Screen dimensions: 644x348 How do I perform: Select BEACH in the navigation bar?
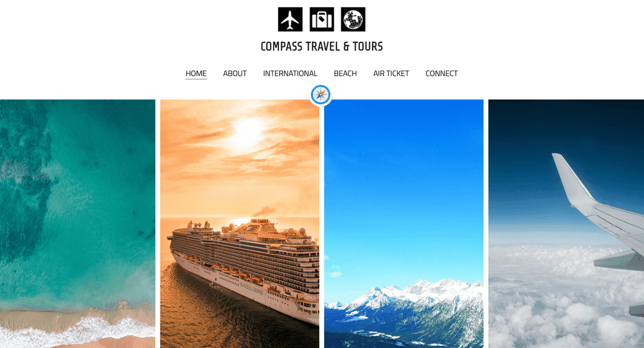click(345, 73)
